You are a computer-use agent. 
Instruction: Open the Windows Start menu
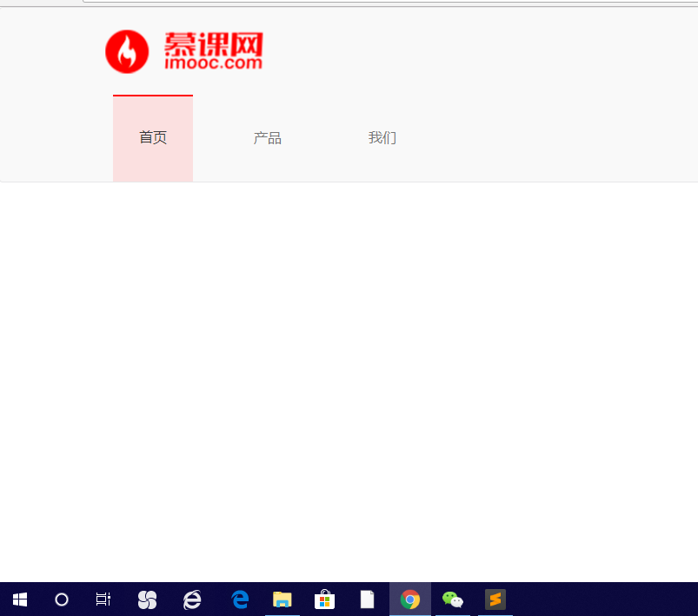[18, 599]
